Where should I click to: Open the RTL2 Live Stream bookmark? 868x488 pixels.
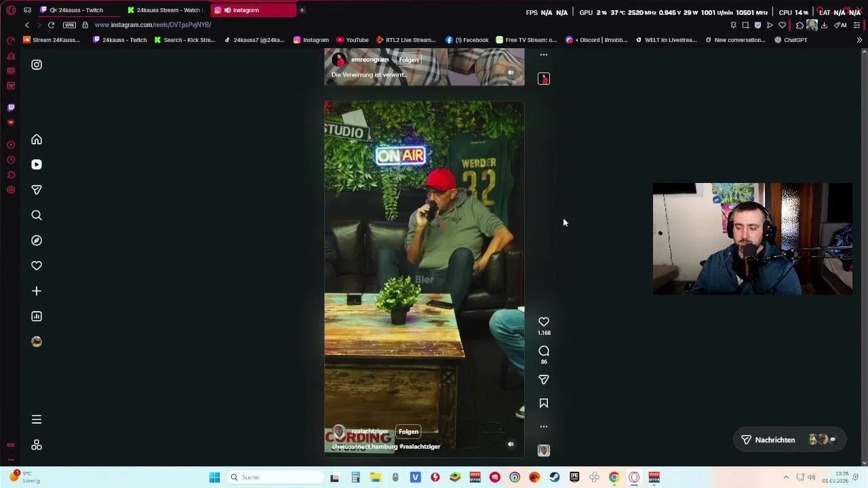pos(406,40)
